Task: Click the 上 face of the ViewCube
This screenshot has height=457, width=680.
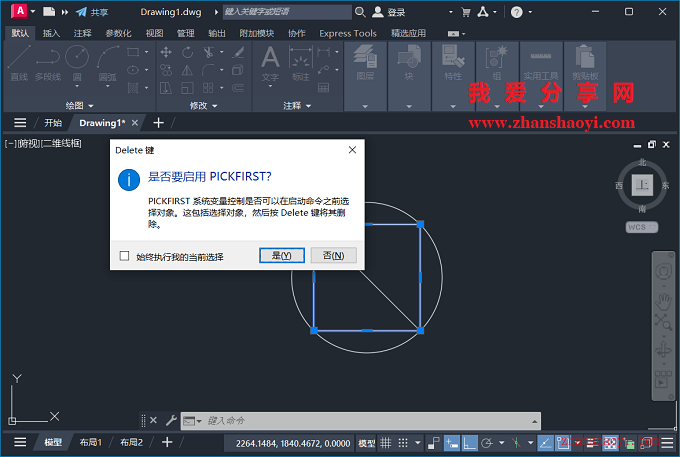Action: pyautogui.click(x=642, y=185)
